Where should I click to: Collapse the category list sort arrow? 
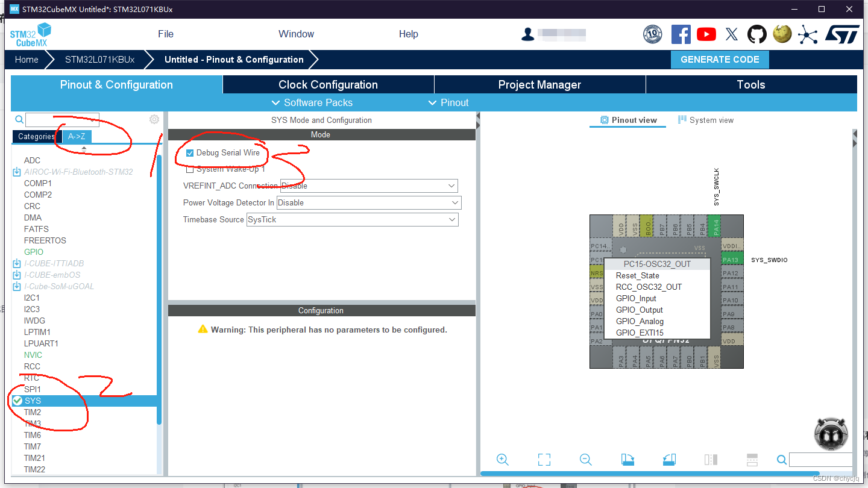point(84,149)
